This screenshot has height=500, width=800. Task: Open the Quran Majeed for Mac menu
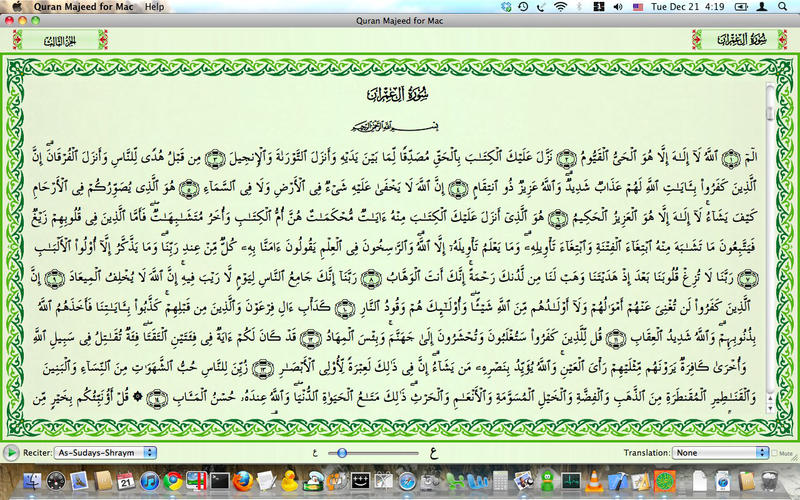[x=84, y=7]
